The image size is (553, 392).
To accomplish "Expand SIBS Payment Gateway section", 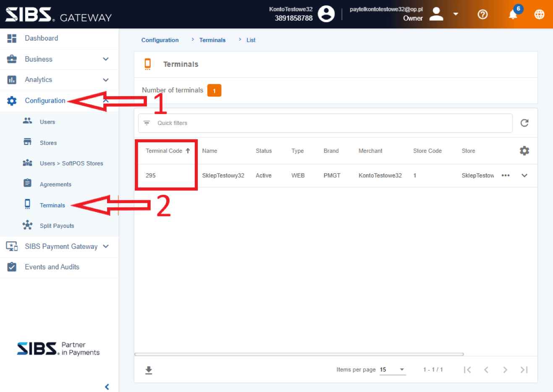I will [x=105, y=246].
